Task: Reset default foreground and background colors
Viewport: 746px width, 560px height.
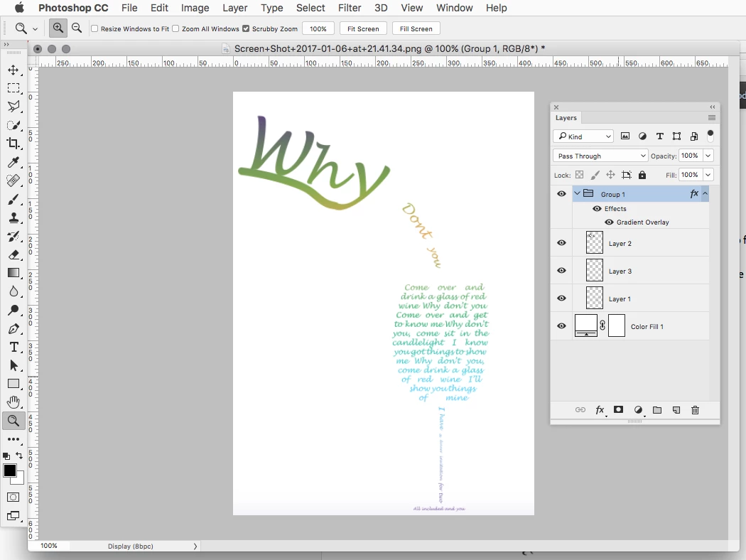Action: point(6,456)
